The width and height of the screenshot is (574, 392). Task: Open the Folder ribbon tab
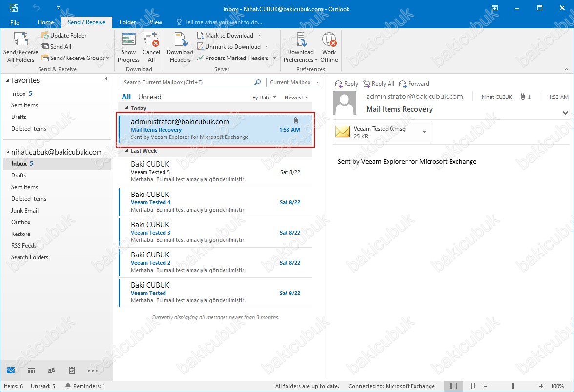127,22
